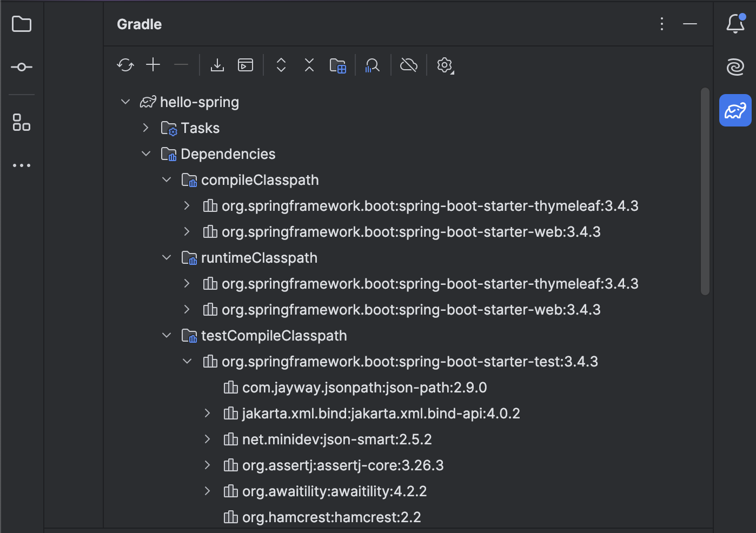Click the Gradle tree vertical scrollbar

point(705,191)
